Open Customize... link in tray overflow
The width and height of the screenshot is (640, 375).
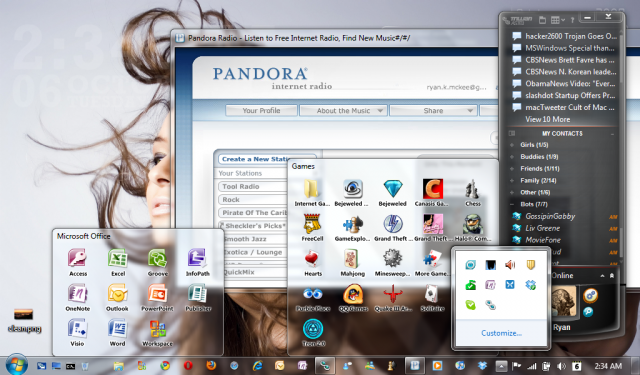click(x=501, y=333)
